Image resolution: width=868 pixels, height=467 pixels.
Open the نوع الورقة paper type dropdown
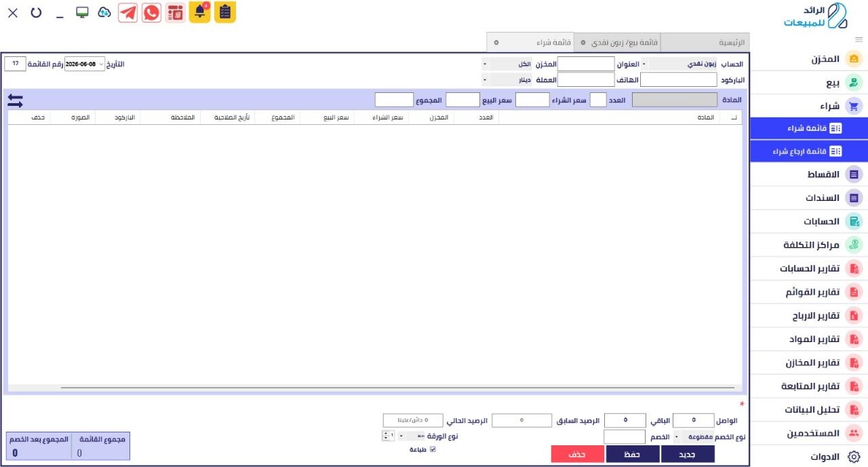(401, 436)
